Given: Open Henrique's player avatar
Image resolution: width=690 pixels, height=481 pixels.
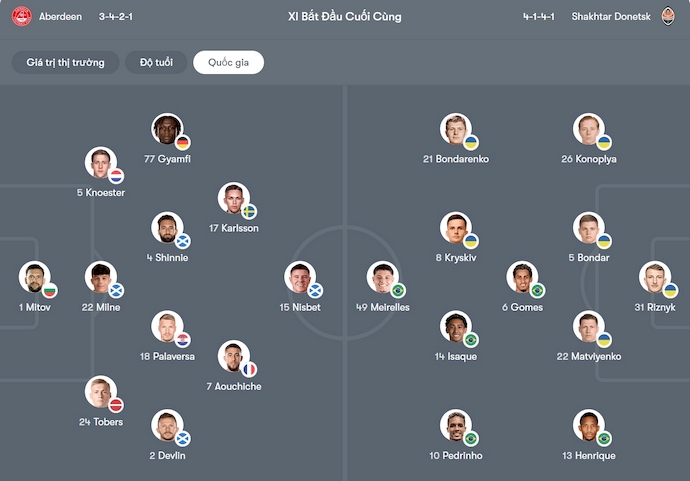Looking at the screenshot, I should click(x=588, y=425).
